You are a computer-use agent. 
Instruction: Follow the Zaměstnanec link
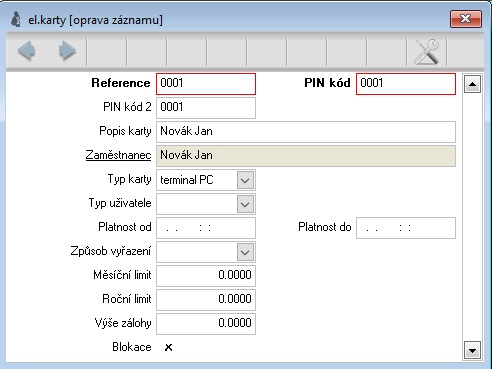(x=118, y=155)
